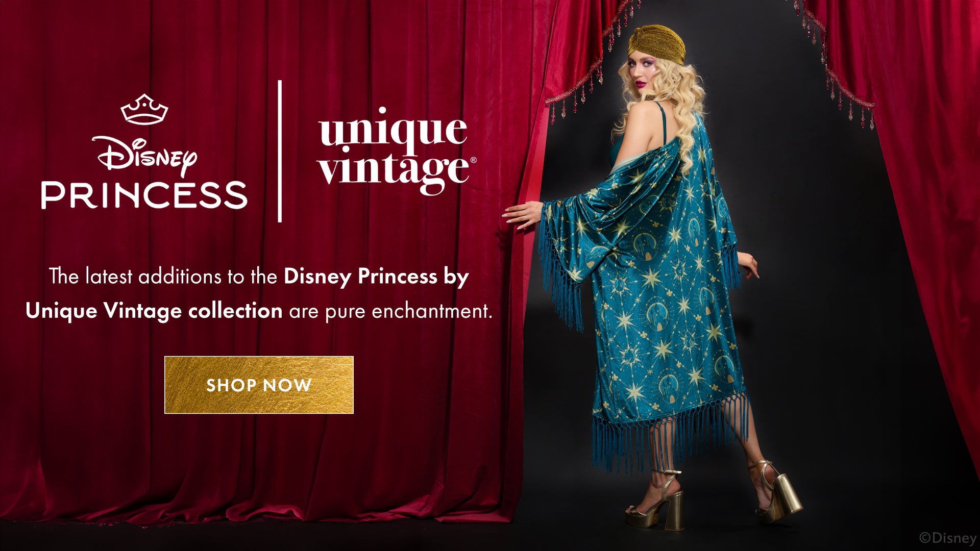Click the registered trademark symbol after vintage

473,160
